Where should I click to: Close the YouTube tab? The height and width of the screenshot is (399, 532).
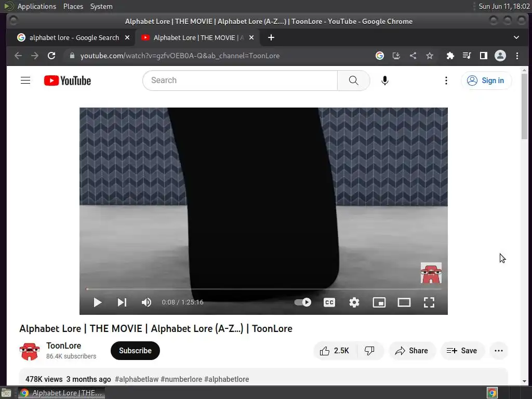point(251,37)
